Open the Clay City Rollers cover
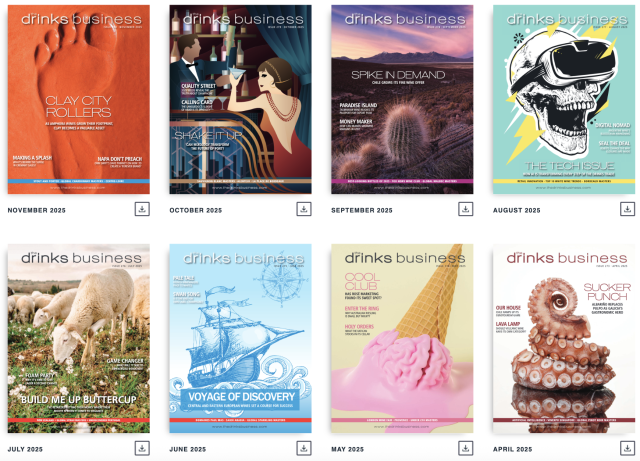 (x=79, y=99)
